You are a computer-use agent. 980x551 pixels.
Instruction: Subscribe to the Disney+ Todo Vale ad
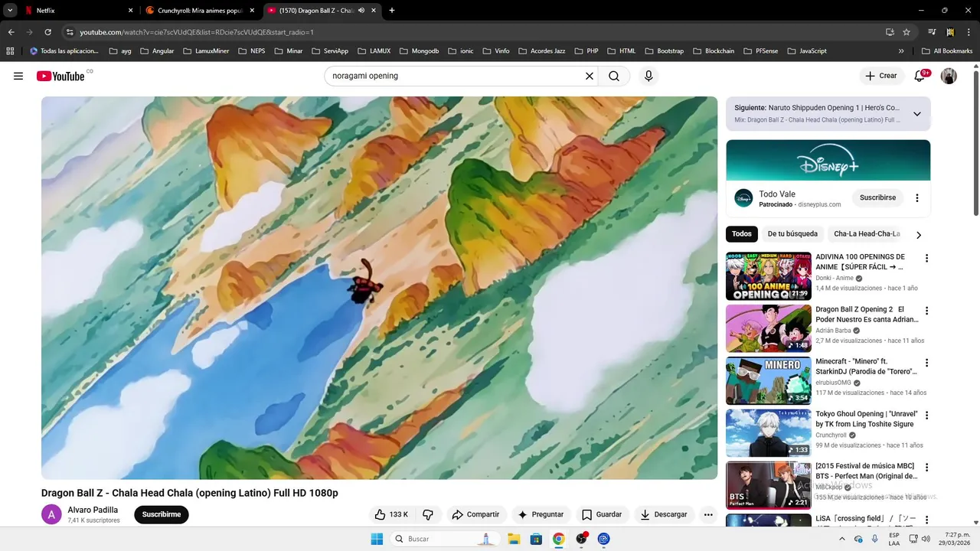pos(877,197)
